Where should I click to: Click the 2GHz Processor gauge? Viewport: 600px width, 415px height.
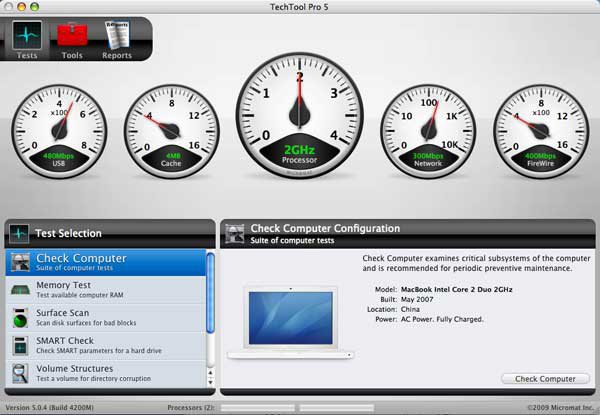coord(299,110)
